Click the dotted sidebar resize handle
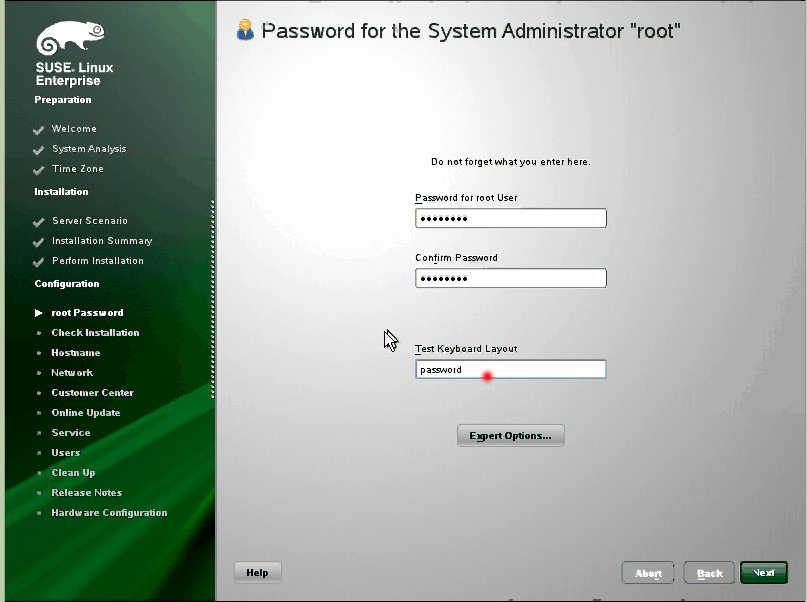Image resolution: width=807 pixels, height=602 pixels. tap(213, 299)
